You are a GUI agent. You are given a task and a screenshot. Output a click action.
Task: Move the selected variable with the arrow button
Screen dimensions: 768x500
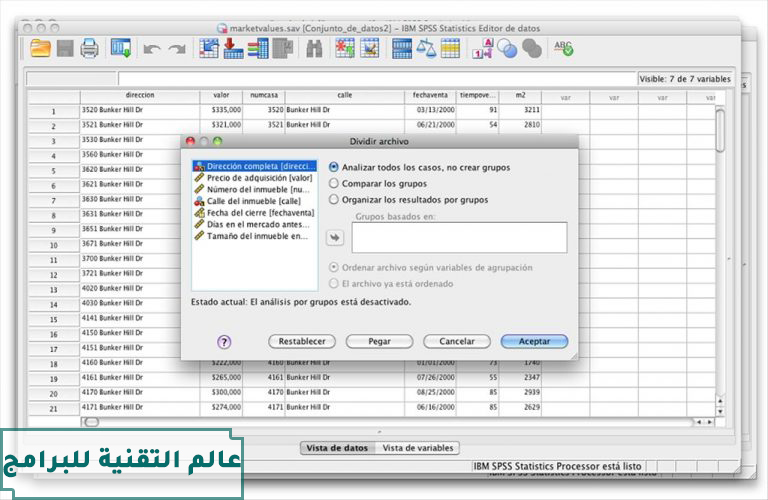(x=335, y=238)
